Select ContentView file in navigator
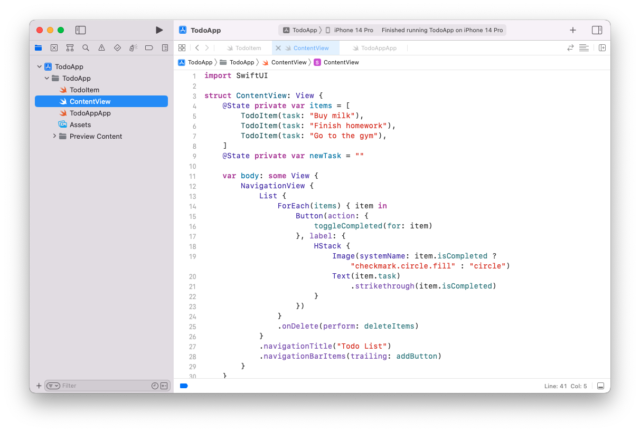 coord(101,101)
